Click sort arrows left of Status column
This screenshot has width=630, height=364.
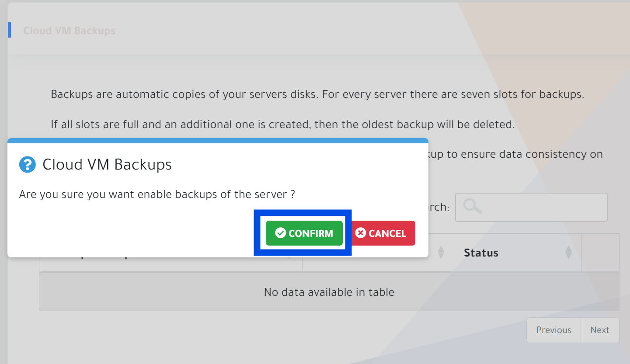[x=441, y=252]
